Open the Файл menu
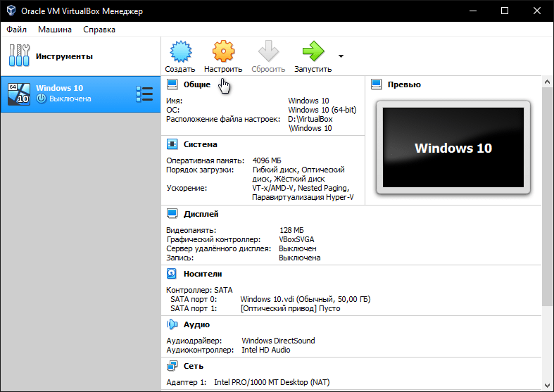 [x=16, y=30]
